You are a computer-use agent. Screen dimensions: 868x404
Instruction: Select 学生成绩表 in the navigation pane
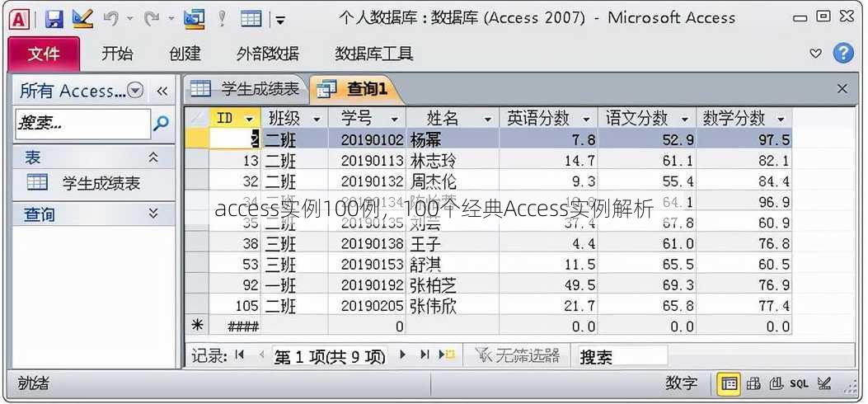click(x=93, y=183)
